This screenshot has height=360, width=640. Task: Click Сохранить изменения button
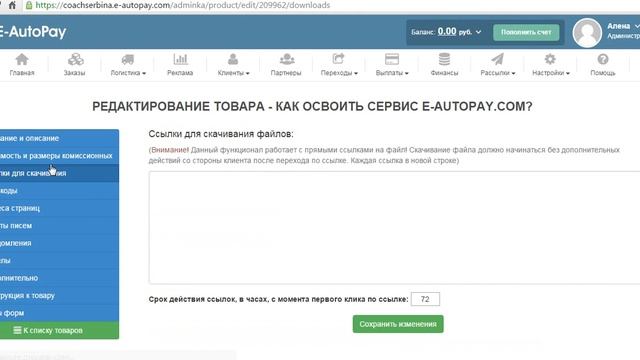(x=398, y=324)
